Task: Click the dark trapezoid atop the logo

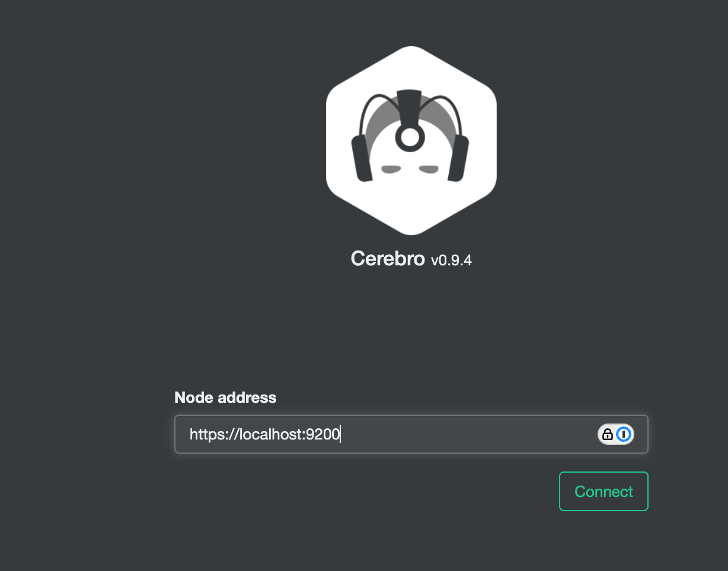Action: pos(410,105)
